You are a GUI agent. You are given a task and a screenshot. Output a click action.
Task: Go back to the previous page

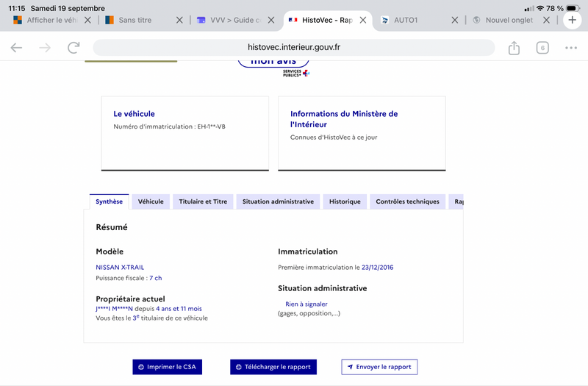[16, 48]
